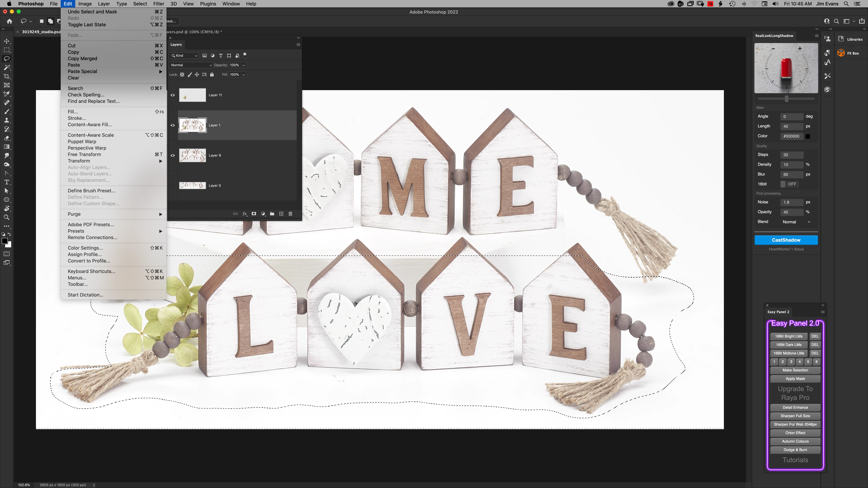Click the CastShadow button

coord(786,240)
